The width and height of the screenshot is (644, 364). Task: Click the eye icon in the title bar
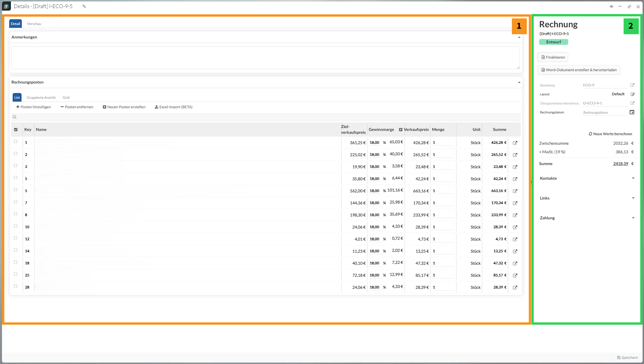611,7
